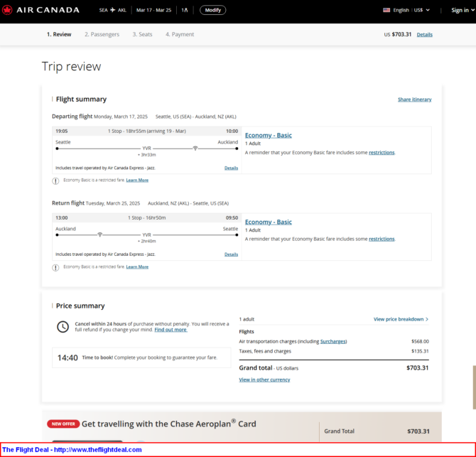476x457 pixels.
Task: Open the Sign in dropdown
Action: [463, 10]
